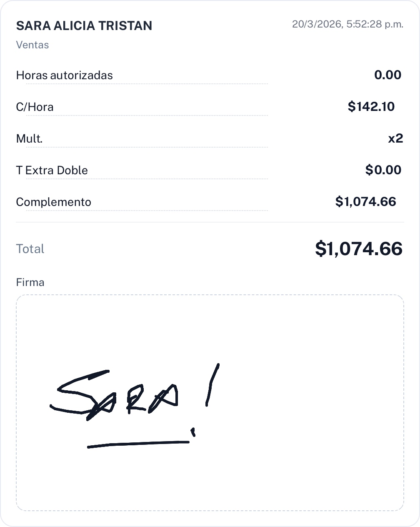This screenshot has height=527, width=420.
Task: Click the Total label
Action: click(x=30, y=249)
